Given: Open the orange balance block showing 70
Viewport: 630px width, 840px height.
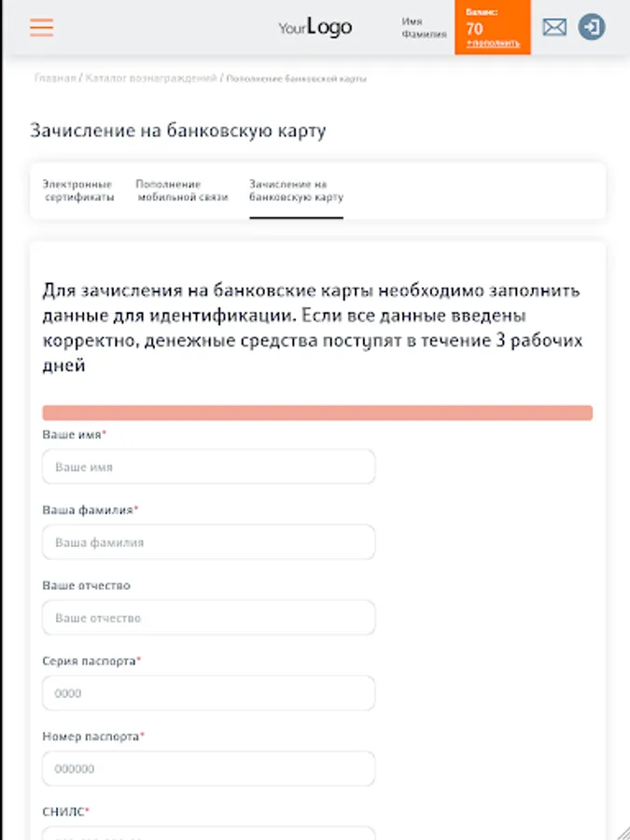Looking at the screenshot, I should pos(492,22).
